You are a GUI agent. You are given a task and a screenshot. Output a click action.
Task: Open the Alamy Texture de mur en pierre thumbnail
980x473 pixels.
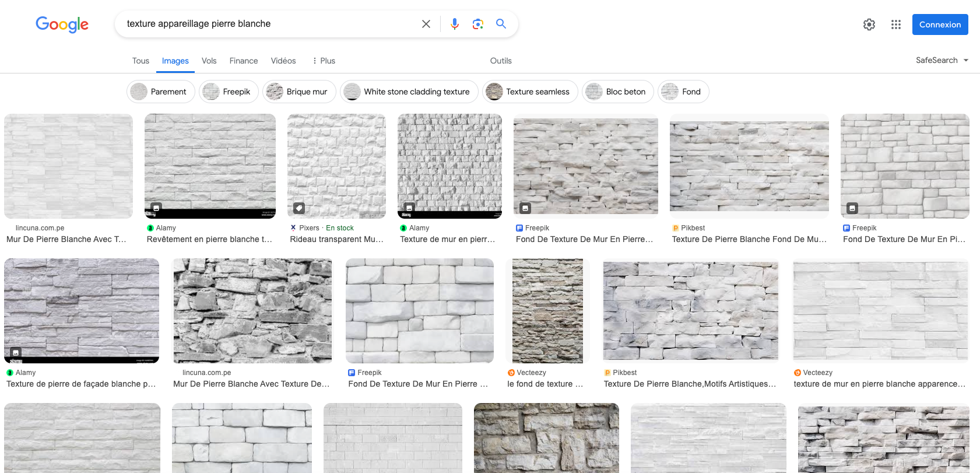[449, 166]
